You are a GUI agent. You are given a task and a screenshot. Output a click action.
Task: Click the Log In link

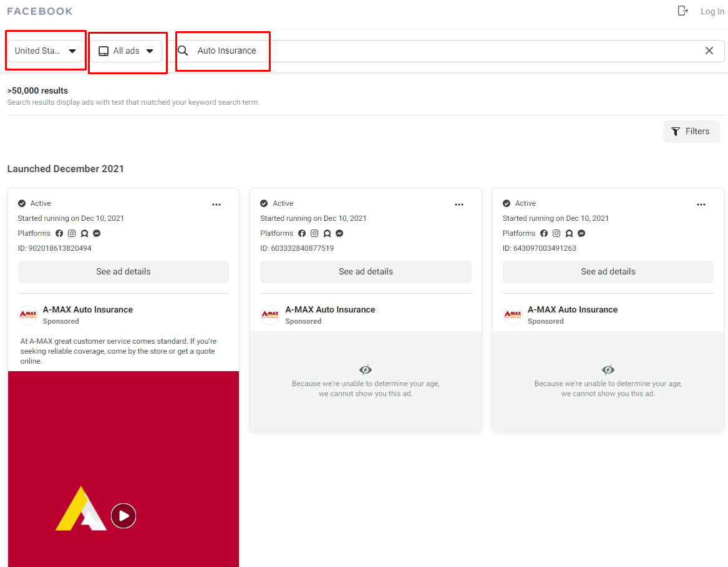point(712,11)
